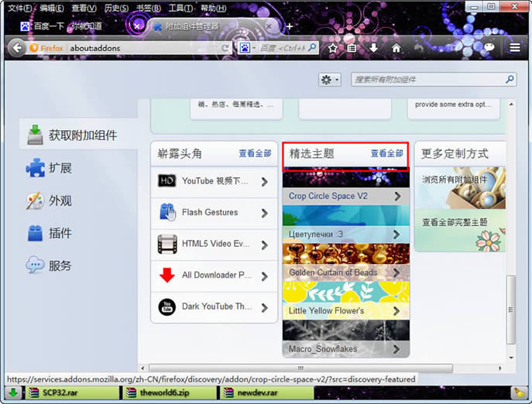
Task: Click the HD YouTube add-on icon
Action: (167, 181)
